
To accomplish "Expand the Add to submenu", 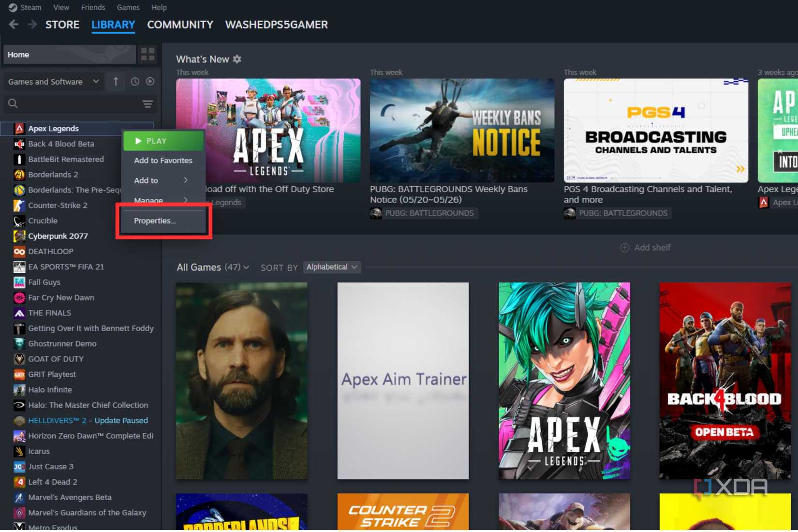I will (x=163, y=180).
